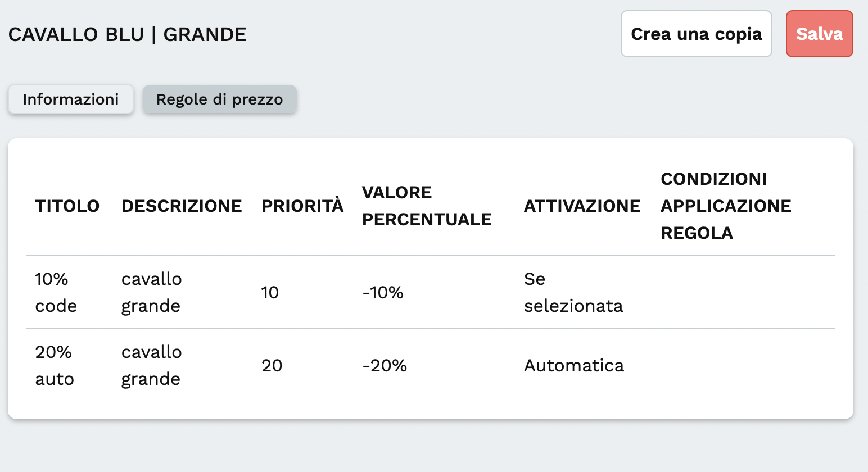Click priority value 20 in second row
Viewport: 868px width, 472px height.
pyautogui.click(x=272, y=365)
